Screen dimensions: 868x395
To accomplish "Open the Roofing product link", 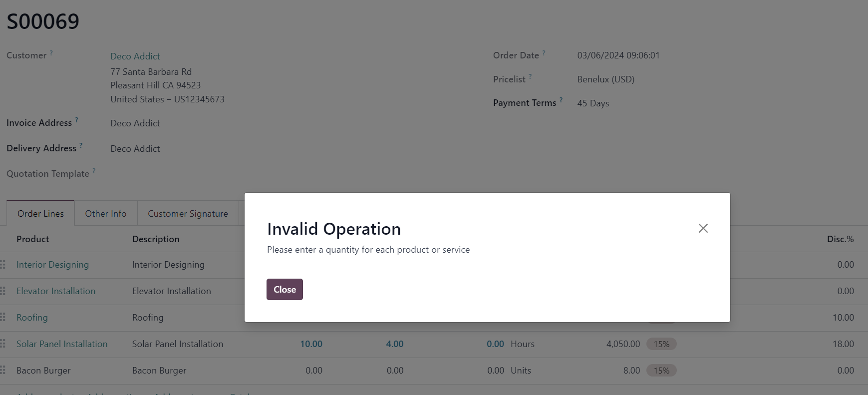I will coord(32,318).
